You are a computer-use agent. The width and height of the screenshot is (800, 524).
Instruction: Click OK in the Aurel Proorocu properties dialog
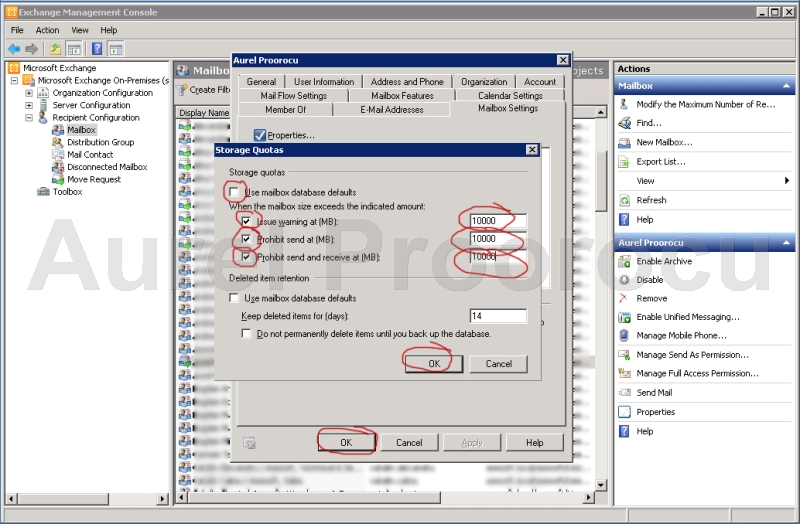[x=346, y=442]
